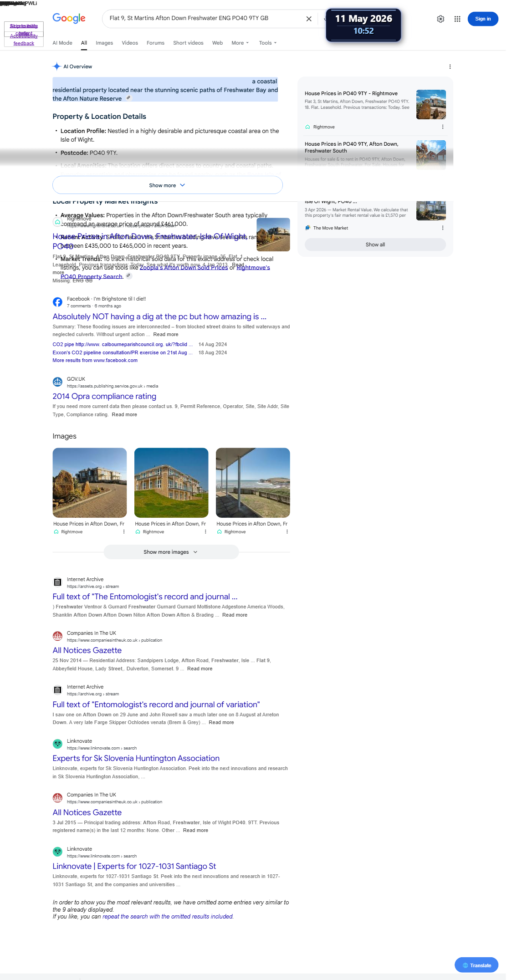512x980 pixels.
Task: Open the More dropdown in search tabs
Action: (240, 43)
